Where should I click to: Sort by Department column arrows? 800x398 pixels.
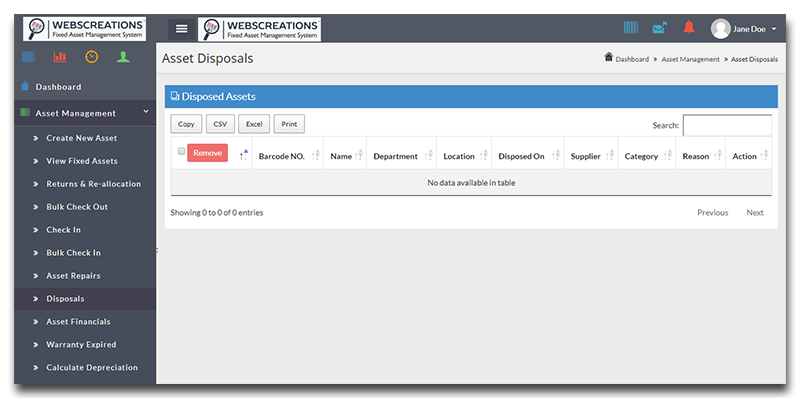tap(429, 156)
